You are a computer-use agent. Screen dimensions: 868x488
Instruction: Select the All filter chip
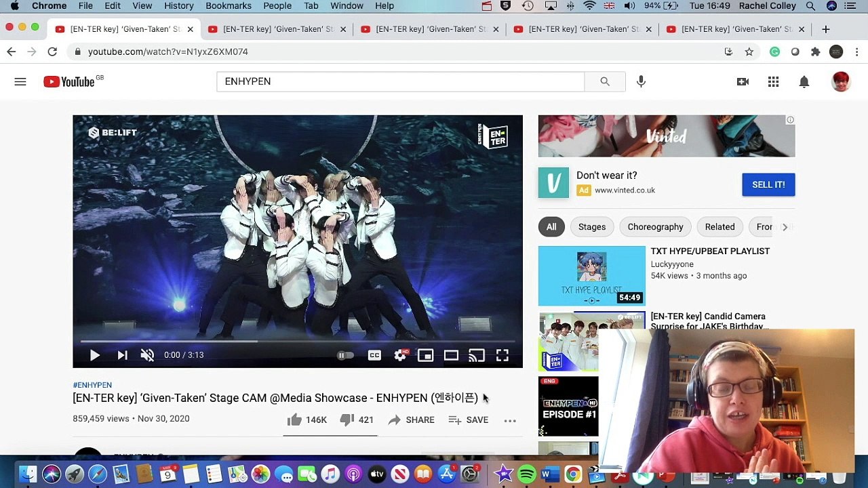point(551,227)
